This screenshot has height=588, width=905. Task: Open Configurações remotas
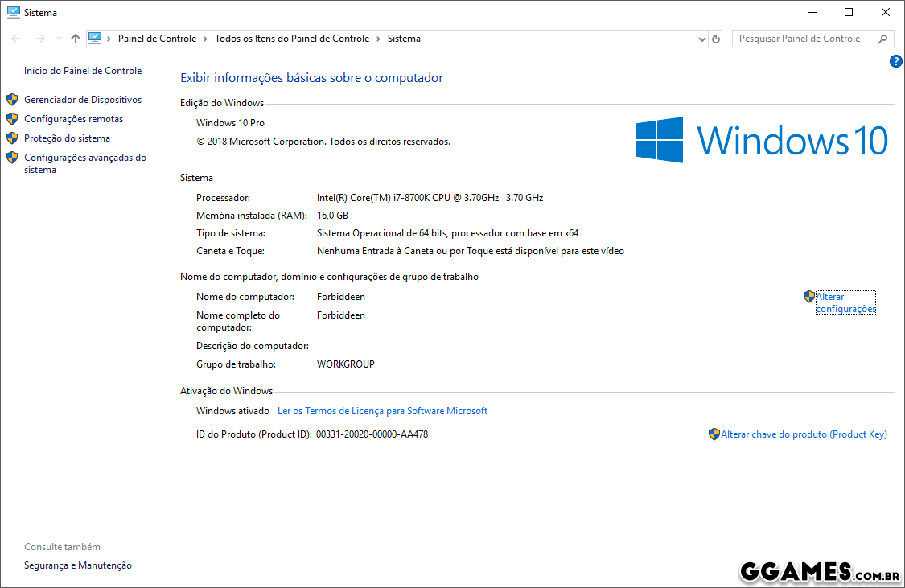click(73, 119)
